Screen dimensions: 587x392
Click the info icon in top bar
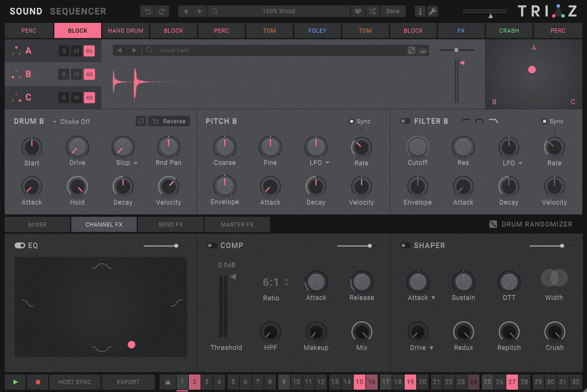(420, 11)
